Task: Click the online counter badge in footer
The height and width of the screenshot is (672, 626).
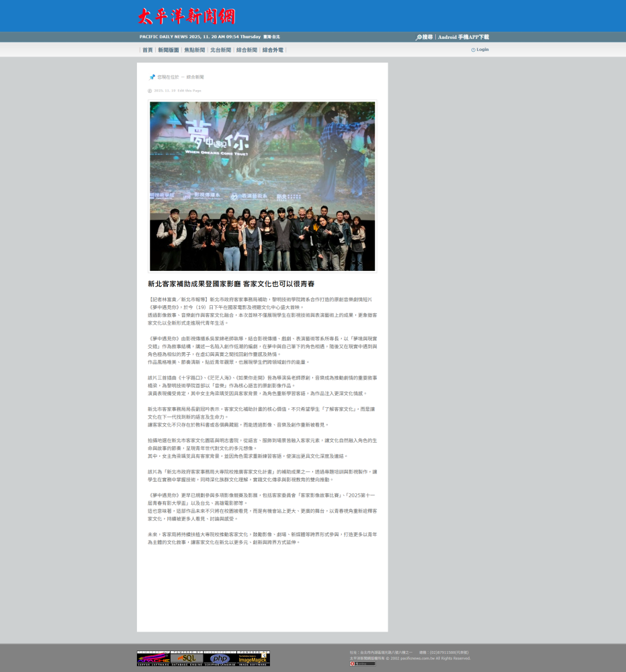Action: click(x=363, y=664)
